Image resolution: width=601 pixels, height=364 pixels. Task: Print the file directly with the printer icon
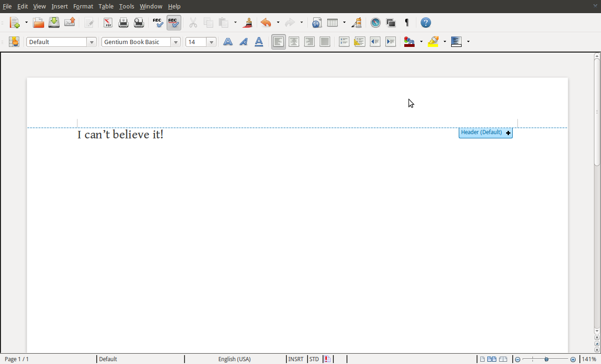(123, 23)
